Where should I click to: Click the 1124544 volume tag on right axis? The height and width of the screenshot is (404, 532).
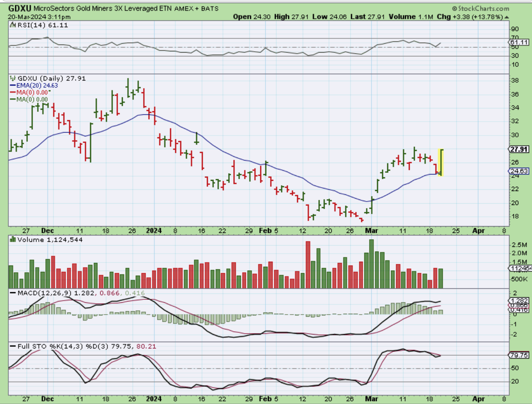[x=520, y=268]
